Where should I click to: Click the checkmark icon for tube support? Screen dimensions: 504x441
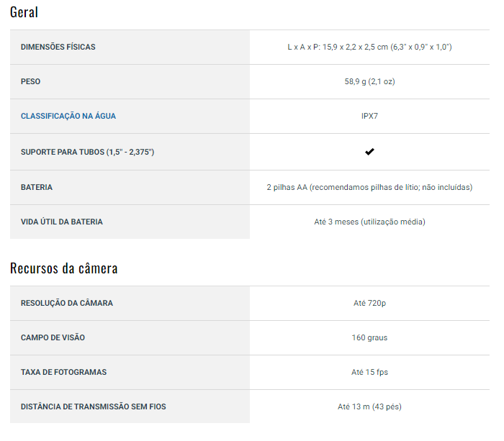[x=369, y=152]
